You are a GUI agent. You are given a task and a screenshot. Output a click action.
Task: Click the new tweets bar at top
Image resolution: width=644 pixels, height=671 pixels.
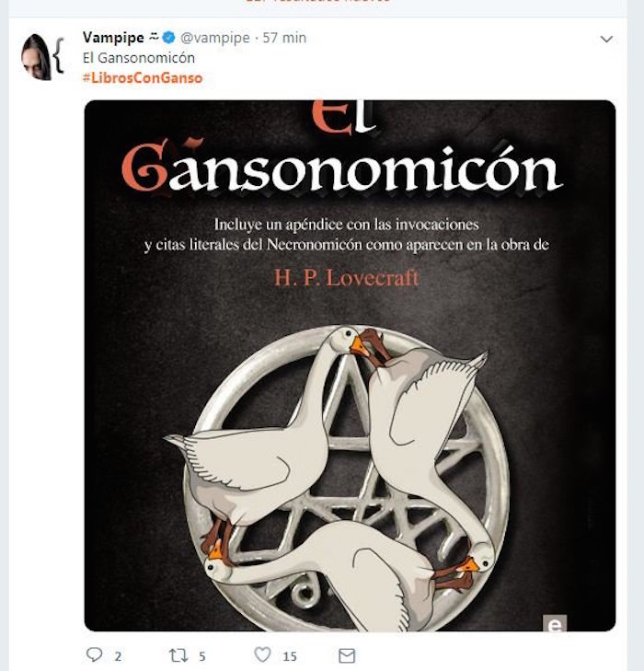(317, 5)
